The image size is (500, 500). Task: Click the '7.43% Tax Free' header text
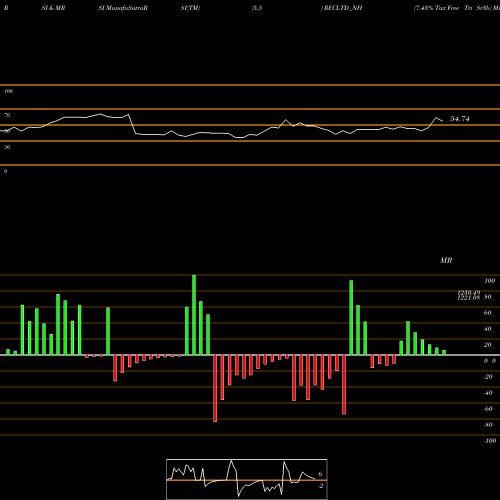coord(436,8)
